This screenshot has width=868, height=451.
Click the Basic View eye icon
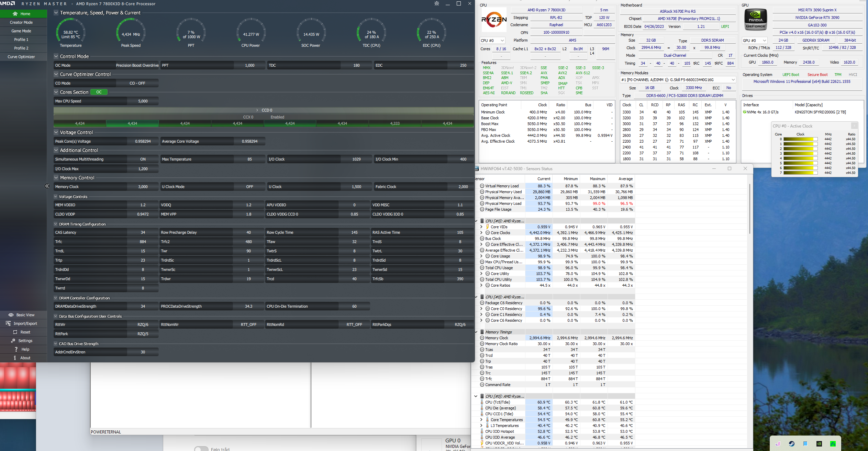pos(11,315)
